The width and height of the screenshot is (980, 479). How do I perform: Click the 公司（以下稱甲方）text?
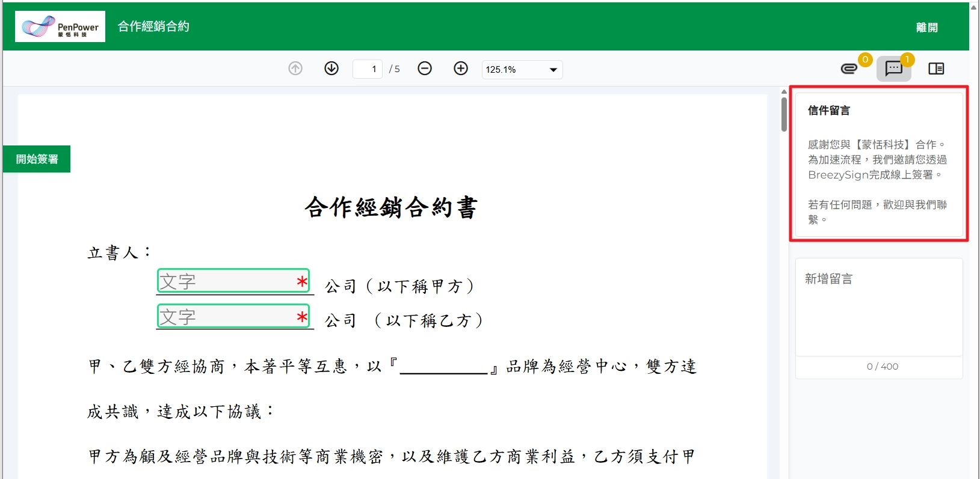pos(401,286)
